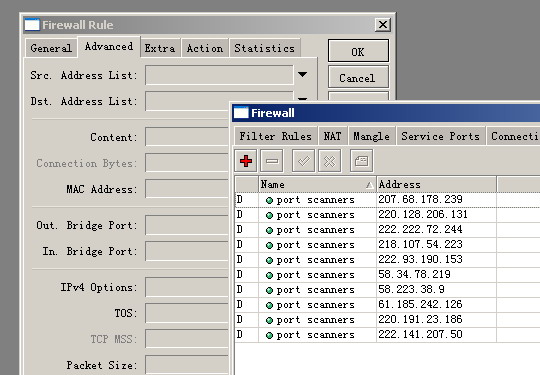Select address 58.223.38.9
Image resolution: width=540 pixels, height=375 pixels.
pyautogui.click(x=411, y=289)
